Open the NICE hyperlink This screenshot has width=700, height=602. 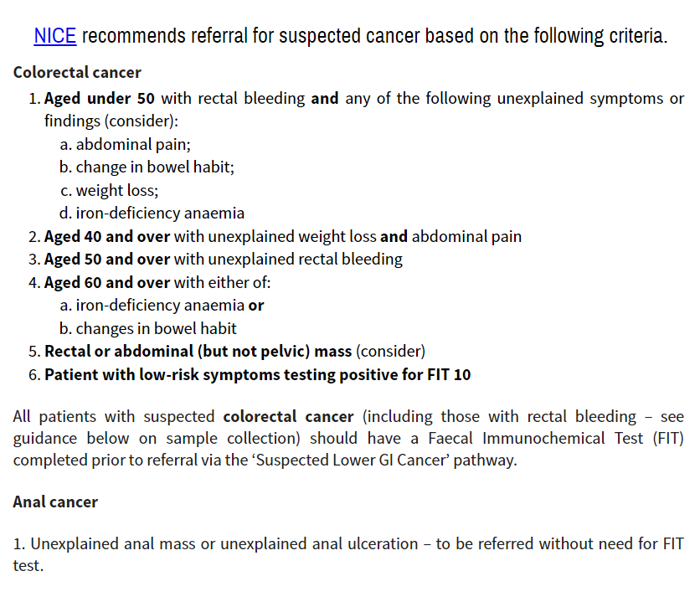54,36
